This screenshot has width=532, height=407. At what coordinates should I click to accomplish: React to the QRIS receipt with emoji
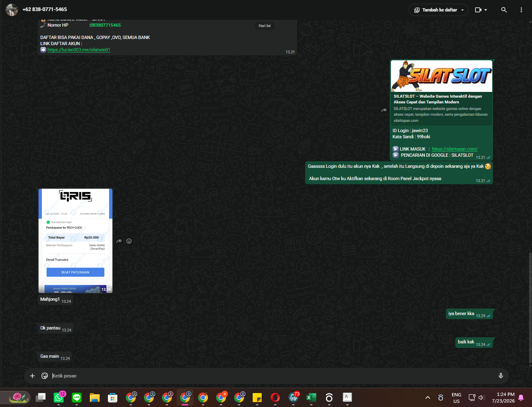[129, 241]
